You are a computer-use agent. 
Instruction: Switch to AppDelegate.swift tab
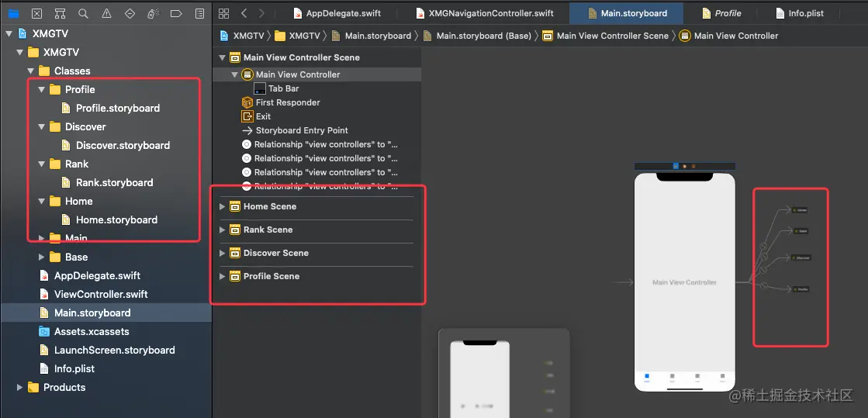[337, 13]
